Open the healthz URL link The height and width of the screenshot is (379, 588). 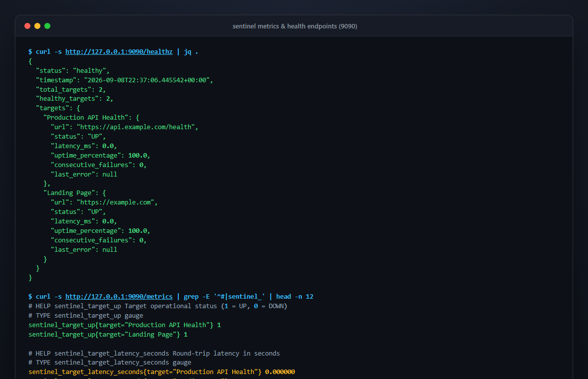119,52
